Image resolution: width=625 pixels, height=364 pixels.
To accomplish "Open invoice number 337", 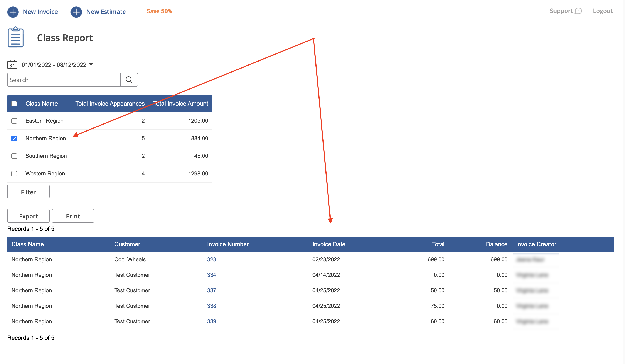I will [x=212, y=290].
